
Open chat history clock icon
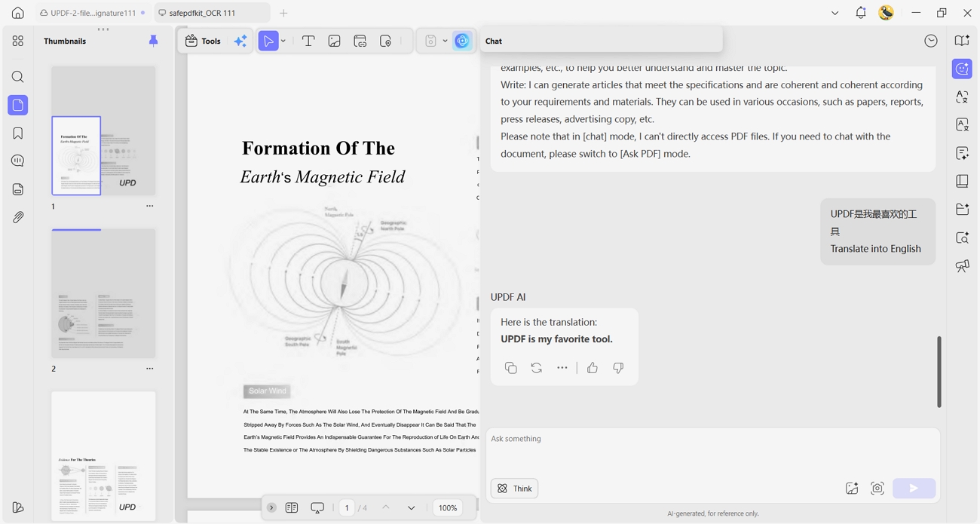(x=931, y=41)
